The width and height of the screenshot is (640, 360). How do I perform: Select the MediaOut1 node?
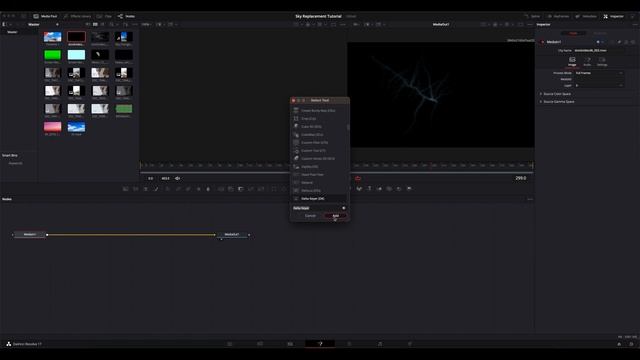(x=232, y=235)
